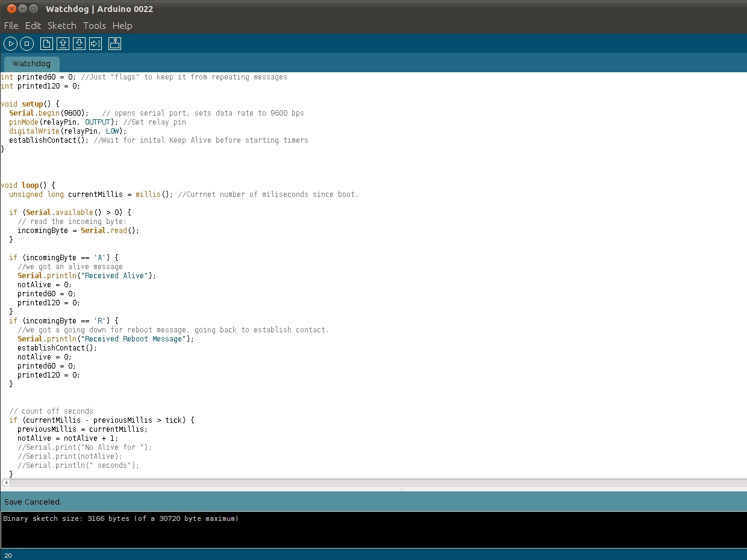Click the divider handle between editor and console
This screenshot has width=747, height=560.
tap(402, 489)
